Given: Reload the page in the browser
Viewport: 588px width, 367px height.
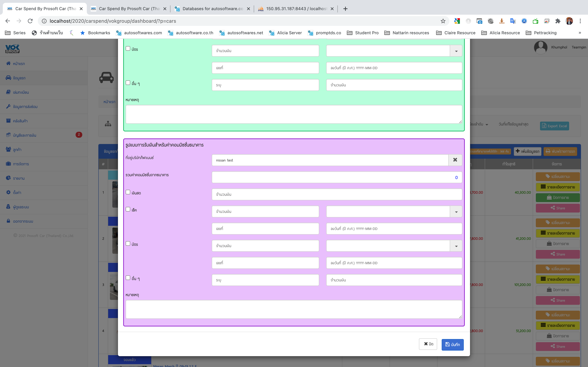Looking at the screenshot, I should click(x=30, y=21).
